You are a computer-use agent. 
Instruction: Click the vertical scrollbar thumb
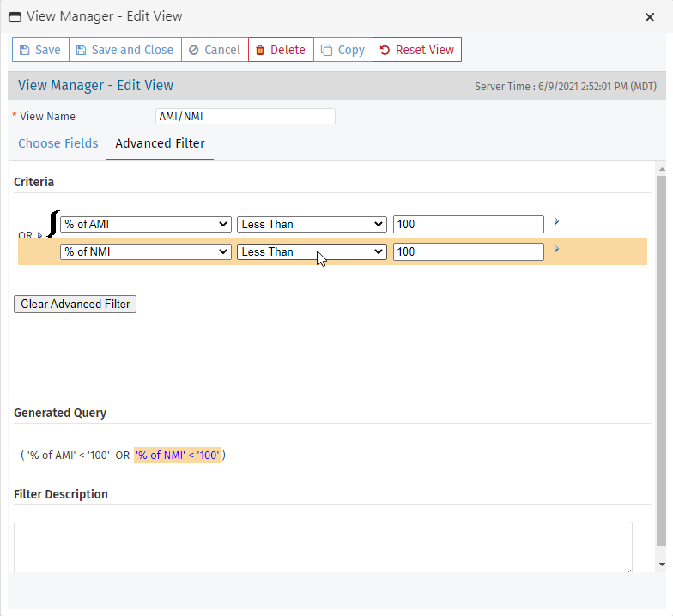click(x=661, y=360)
